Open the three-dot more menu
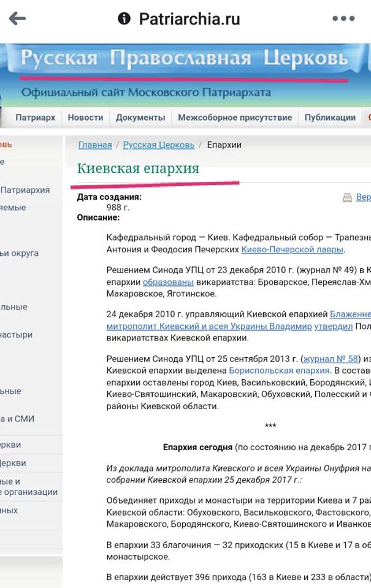 343,18
